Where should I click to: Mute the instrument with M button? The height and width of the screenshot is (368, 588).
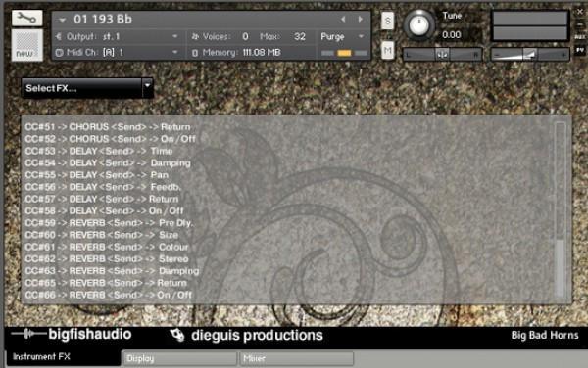click(x=388, y=50)
